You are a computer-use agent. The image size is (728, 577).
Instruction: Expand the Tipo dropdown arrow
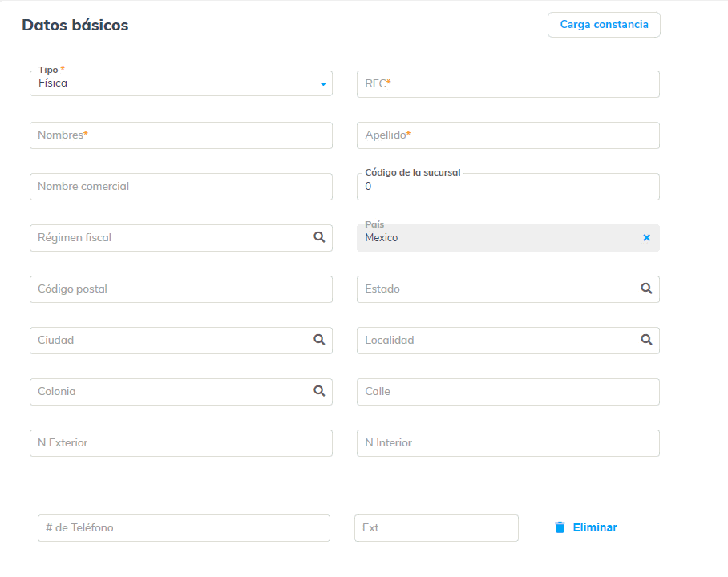(x=323, y=83)
